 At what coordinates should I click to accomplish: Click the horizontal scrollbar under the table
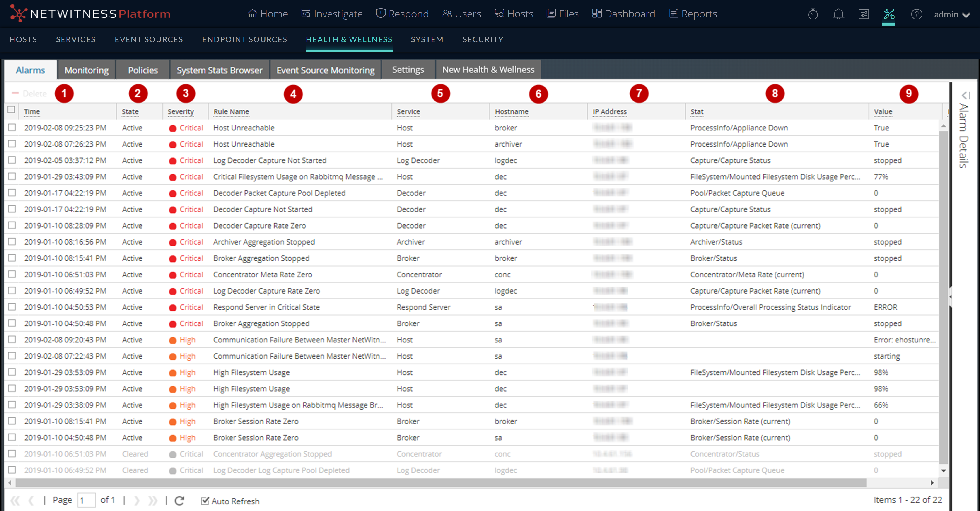click(x=441, y=482)
